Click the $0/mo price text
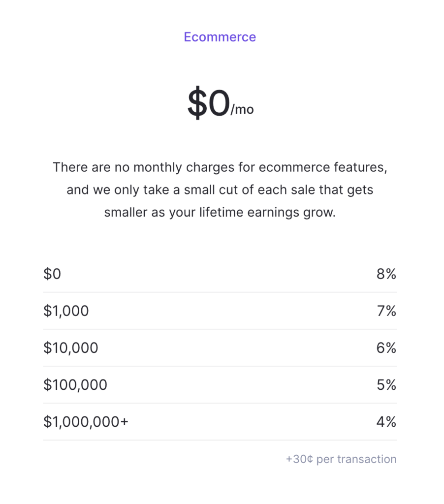The width and height of the screenshot is (444, 504). 221,103
